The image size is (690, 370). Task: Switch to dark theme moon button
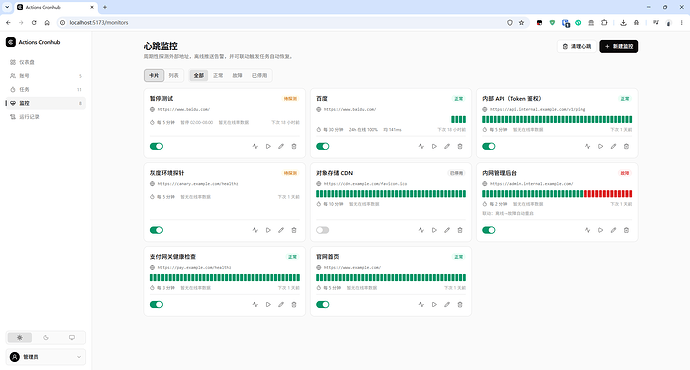pos(46,337)
